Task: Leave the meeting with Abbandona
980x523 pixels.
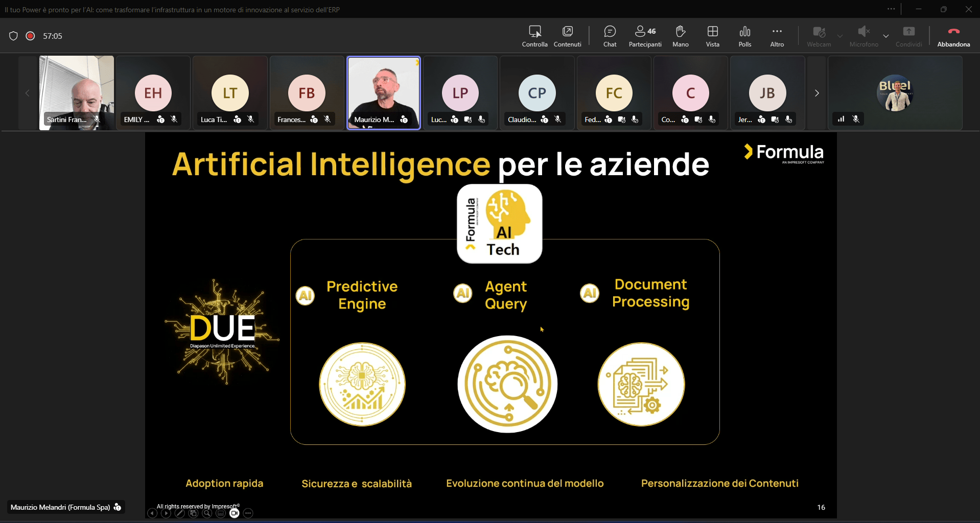Action: 953,36
